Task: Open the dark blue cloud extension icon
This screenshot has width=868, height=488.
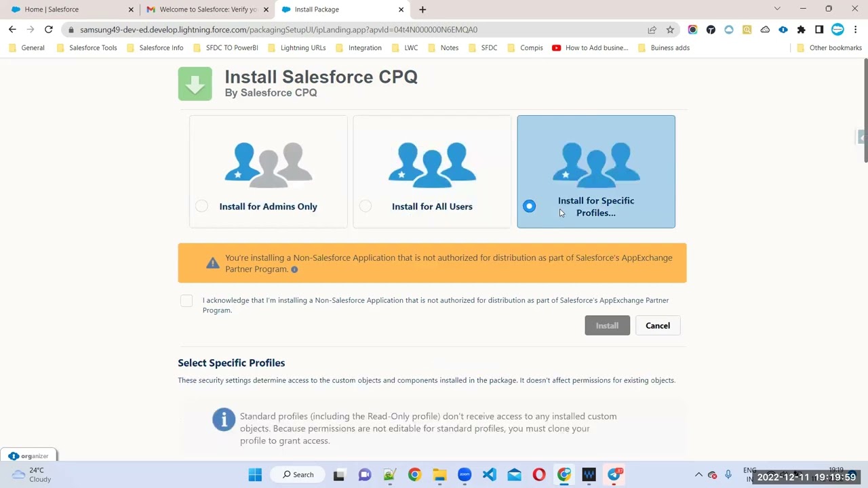Action: pyautogui.click(x=783, y=30)
